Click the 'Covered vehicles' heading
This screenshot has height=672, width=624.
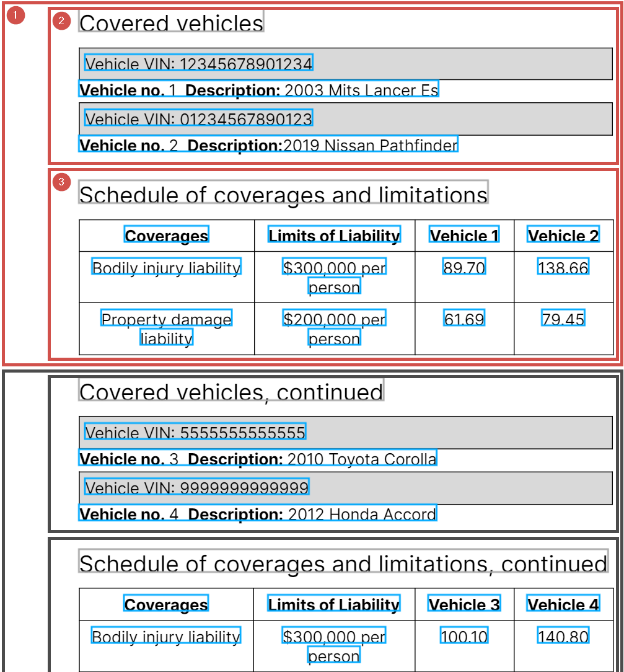coord(171,22)
